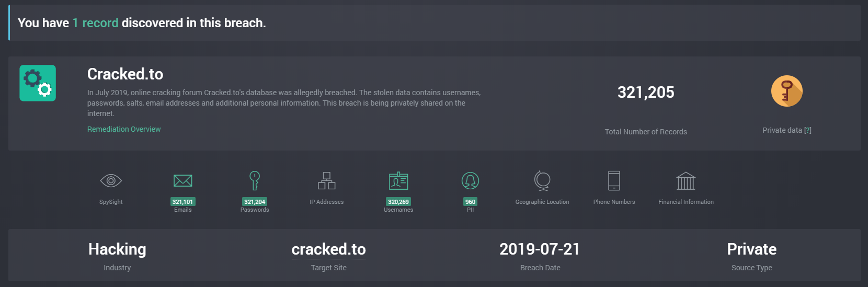This screenshot has width=868, height=287.
Task: Select the Geographic Location globe icon
Action: [542, 181]
